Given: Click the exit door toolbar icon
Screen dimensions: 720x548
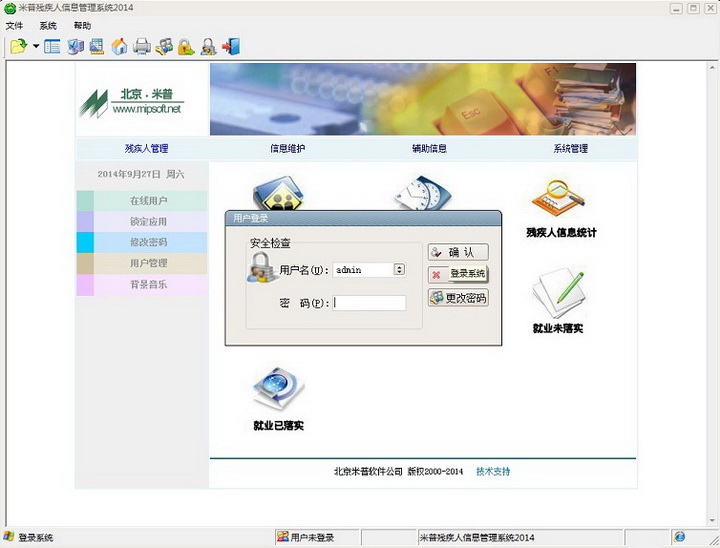Looking at the screenshot, I should 231,46.
